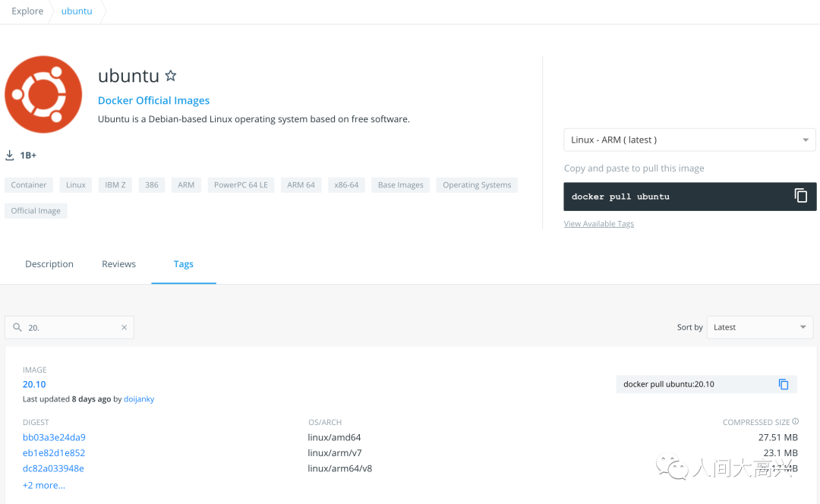Open doijanky user profile
820x504 pixels.
139,399
